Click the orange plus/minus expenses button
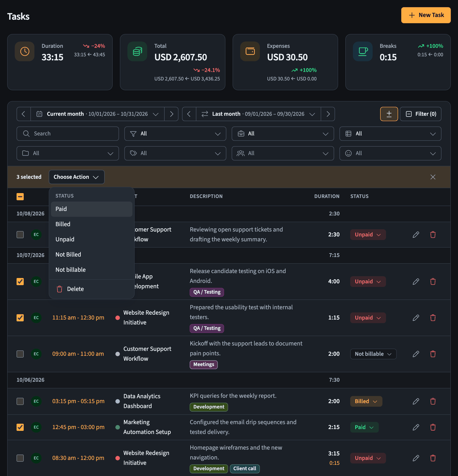 pyautogui.click(x=389, y=114)
